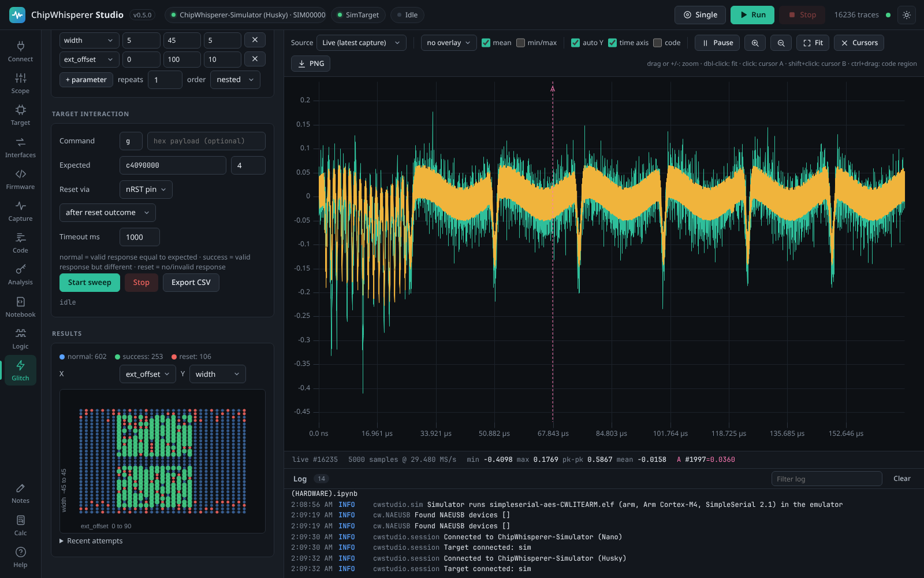
Task: Remove the width parameter row
Action: [x=255, y=40]
